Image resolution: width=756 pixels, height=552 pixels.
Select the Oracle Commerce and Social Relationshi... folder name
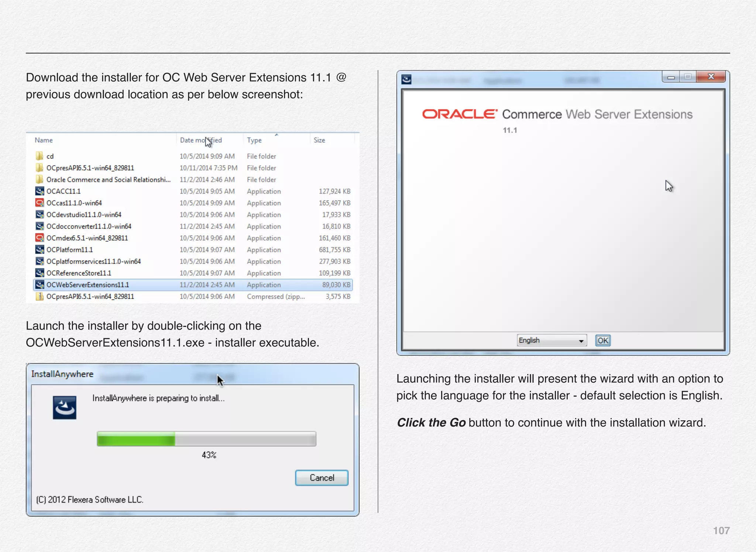click(x=109, y=179)
